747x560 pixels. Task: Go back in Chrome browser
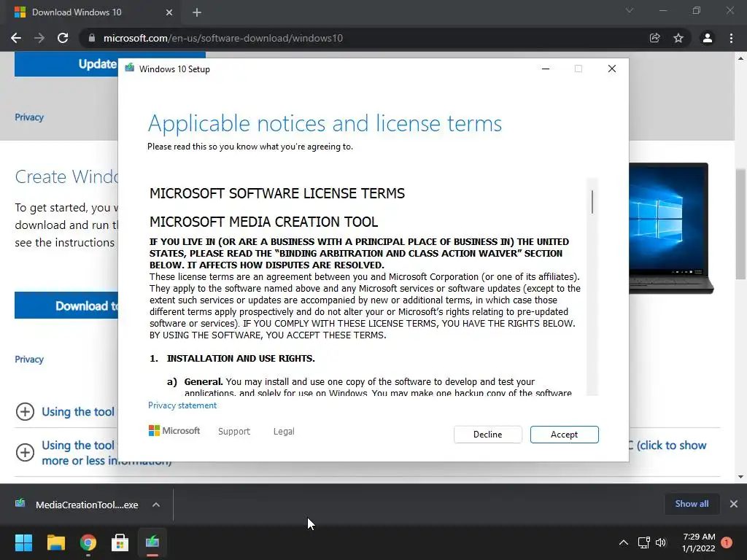pos(16,38)
